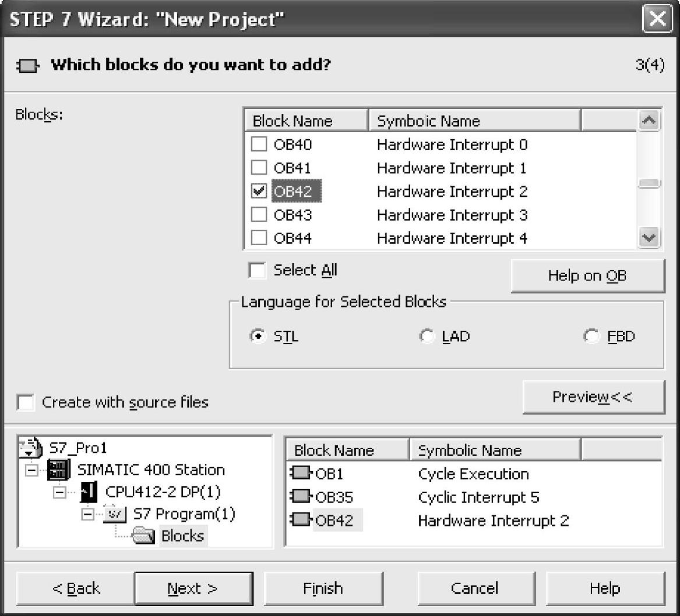Select the LAD language radio button

[427, 336]
